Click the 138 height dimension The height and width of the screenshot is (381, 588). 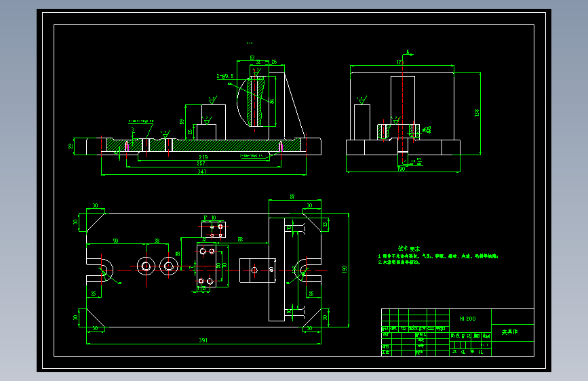[x=477, y=113]
